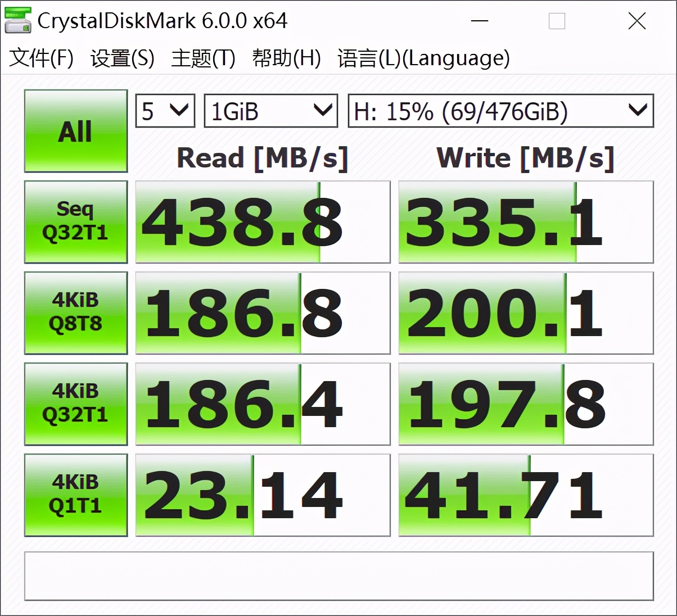Screen dimensions: 677x616
Task: Open the 语言(L)(Language) menu
Action: click(x=423, y=58)
